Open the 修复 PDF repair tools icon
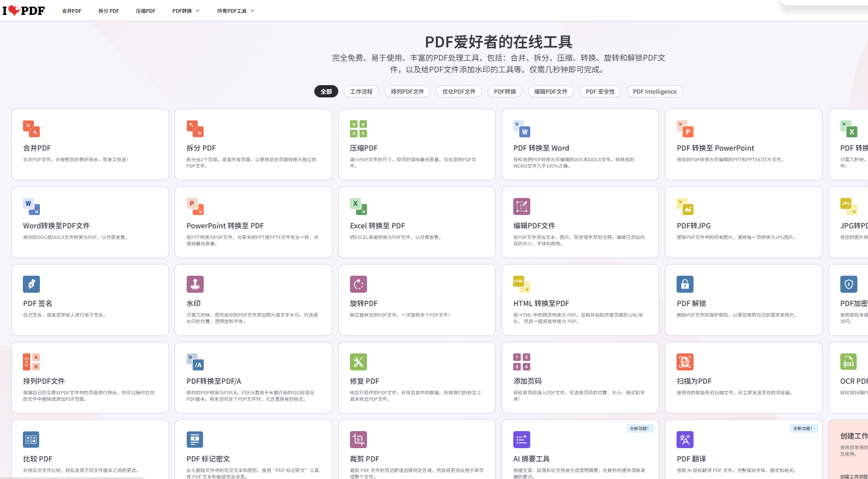This screenshot has height=479, width=868. coord(358,362)
